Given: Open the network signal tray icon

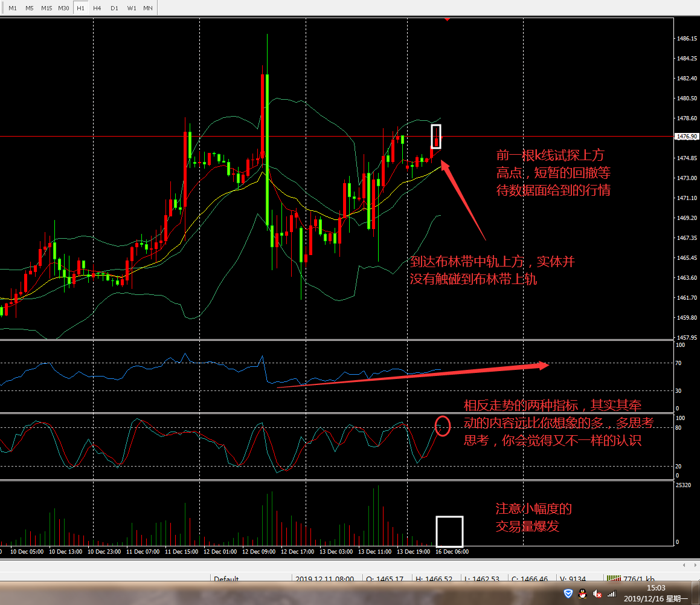Looking at the screenshot, I should click(612, 594).
